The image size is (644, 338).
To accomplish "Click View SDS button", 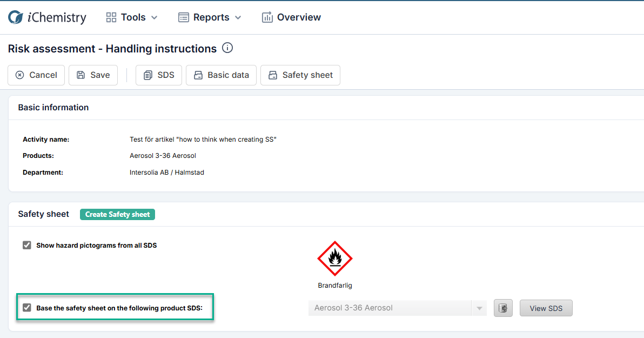I will [546, 308].
